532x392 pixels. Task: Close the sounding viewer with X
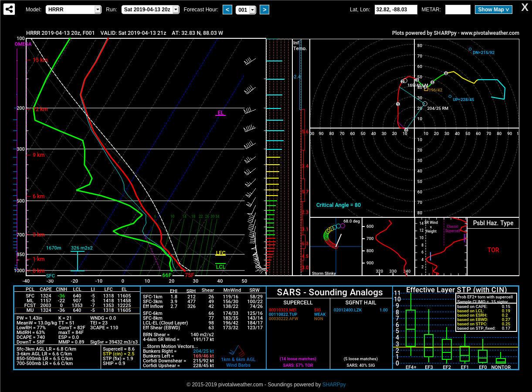pos(525,7)
